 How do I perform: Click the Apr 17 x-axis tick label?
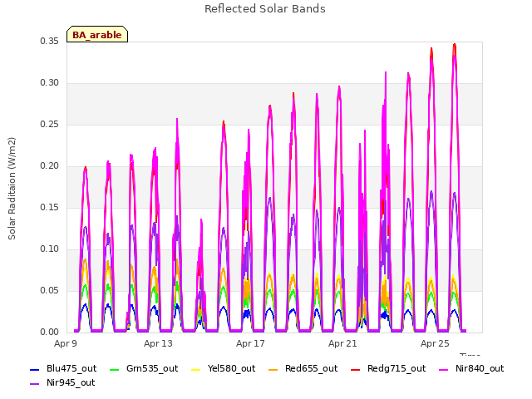(x=250, y=343)
